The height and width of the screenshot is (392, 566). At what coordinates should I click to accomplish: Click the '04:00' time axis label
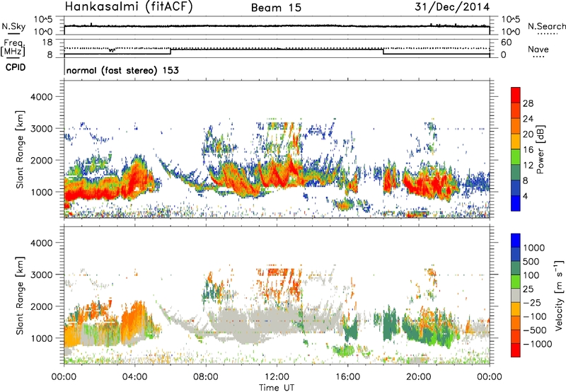pos(135,377)
